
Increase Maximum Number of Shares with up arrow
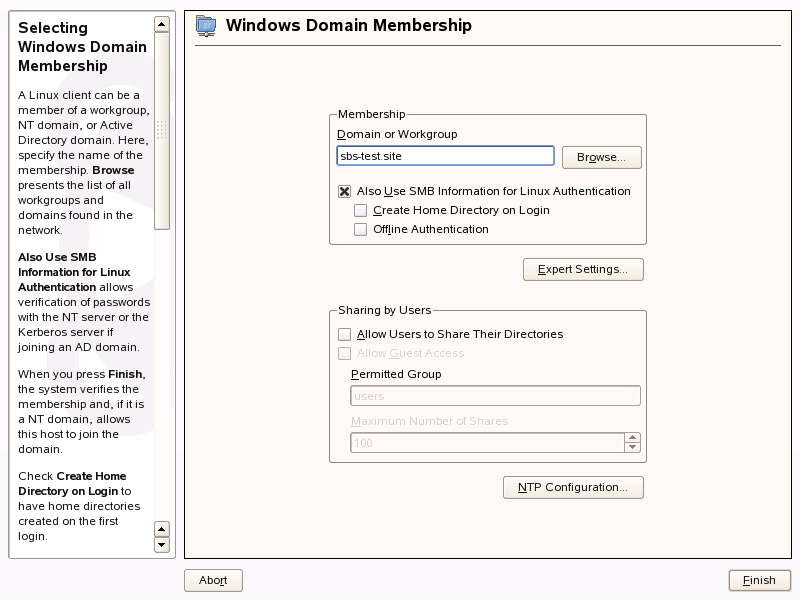coord(632,438)
